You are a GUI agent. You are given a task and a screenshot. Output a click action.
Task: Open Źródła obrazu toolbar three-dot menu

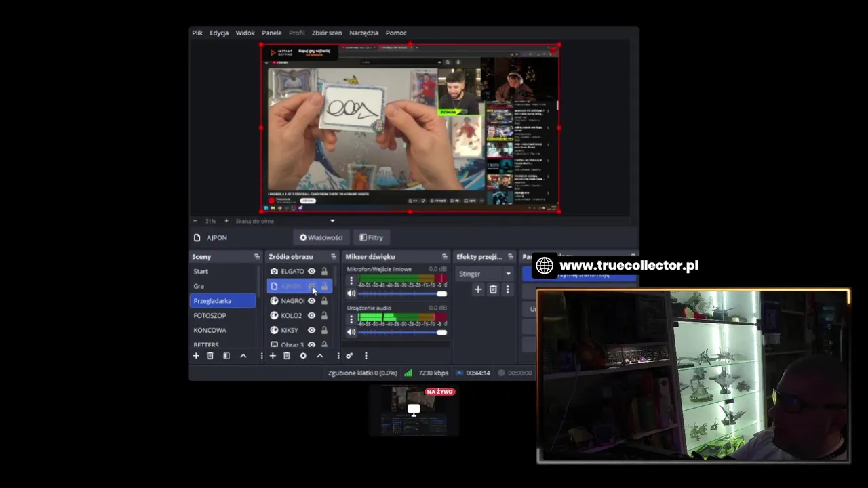(x=338, y=356)
